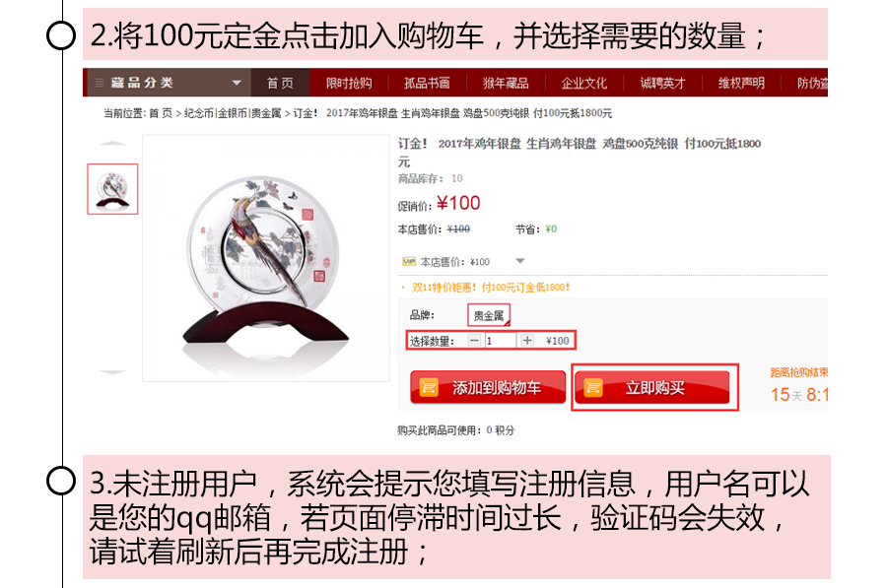Open the 限时抢购 menu item
The image size is (887, 588).
coord(349,83)
